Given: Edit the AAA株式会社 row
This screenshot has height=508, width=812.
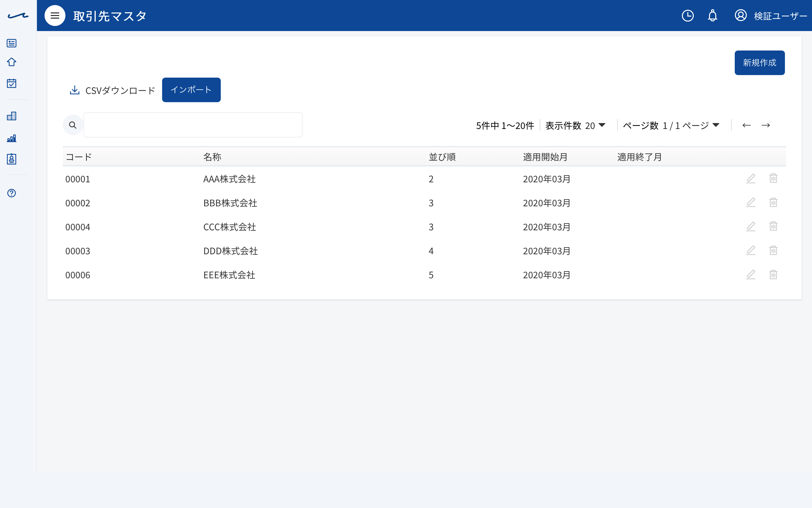Looking at the screenshot, I should click(x=751, y=178).
